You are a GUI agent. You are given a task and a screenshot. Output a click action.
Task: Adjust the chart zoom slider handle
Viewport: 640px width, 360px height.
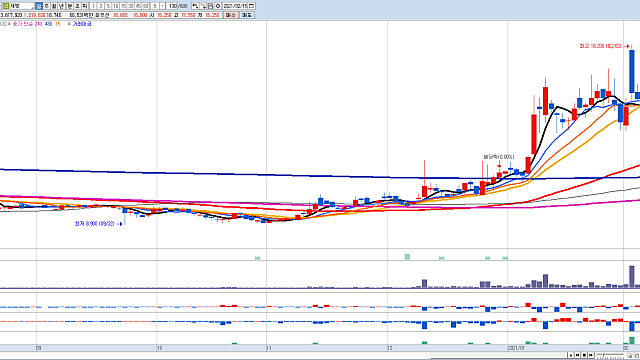click(603, 355)
